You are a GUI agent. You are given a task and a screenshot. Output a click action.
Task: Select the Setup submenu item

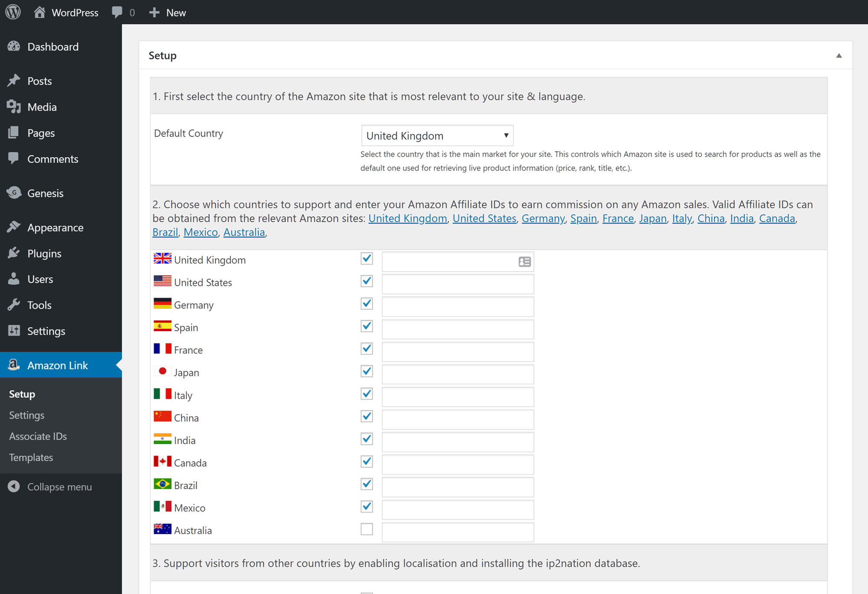[22, 394]
